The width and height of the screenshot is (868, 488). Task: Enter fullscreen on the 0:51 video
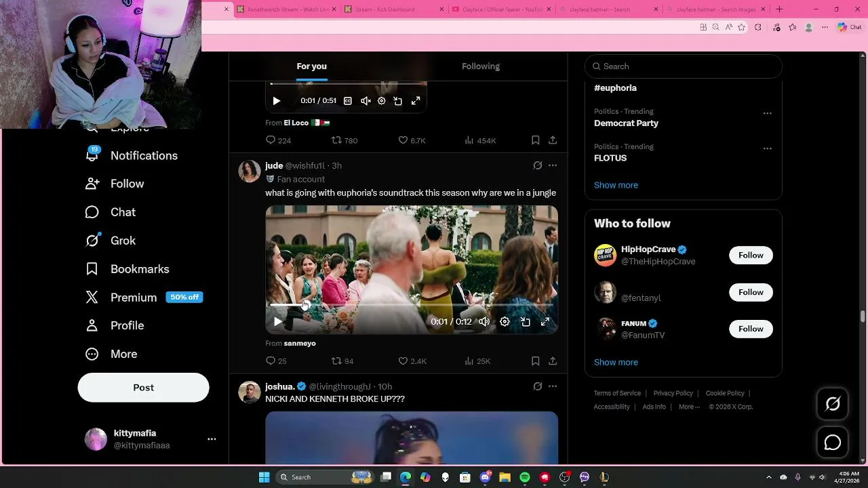(x=416, y=101)
